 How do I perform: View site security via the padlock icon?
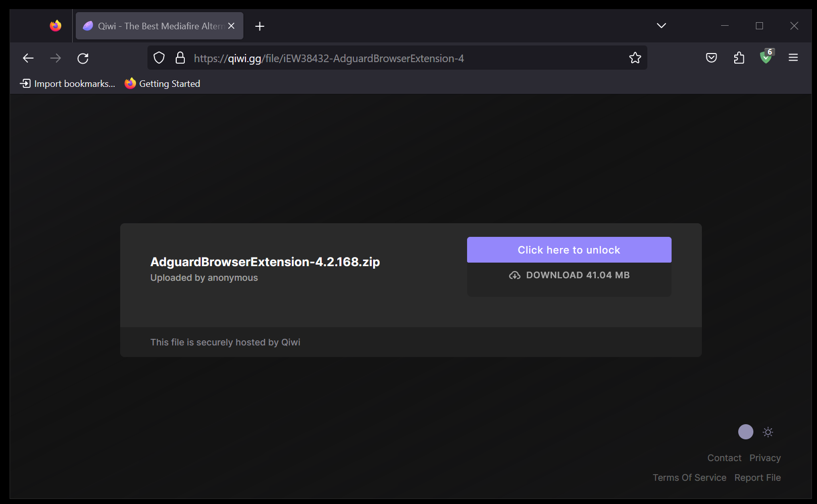click(180, 58)
